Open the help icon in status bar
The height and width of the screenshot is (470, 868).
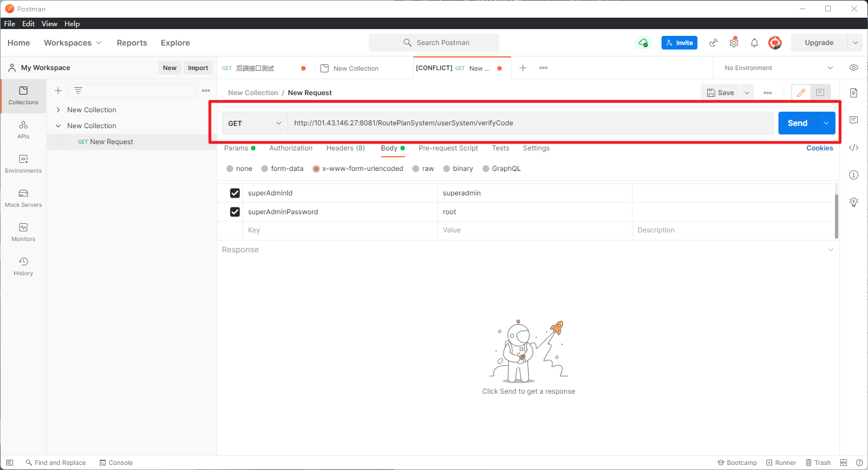pos(859,463)
